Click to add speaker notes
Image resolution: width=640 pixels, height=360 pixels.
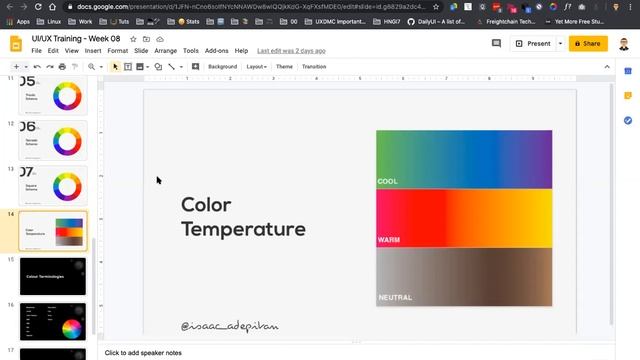[143, 353]
